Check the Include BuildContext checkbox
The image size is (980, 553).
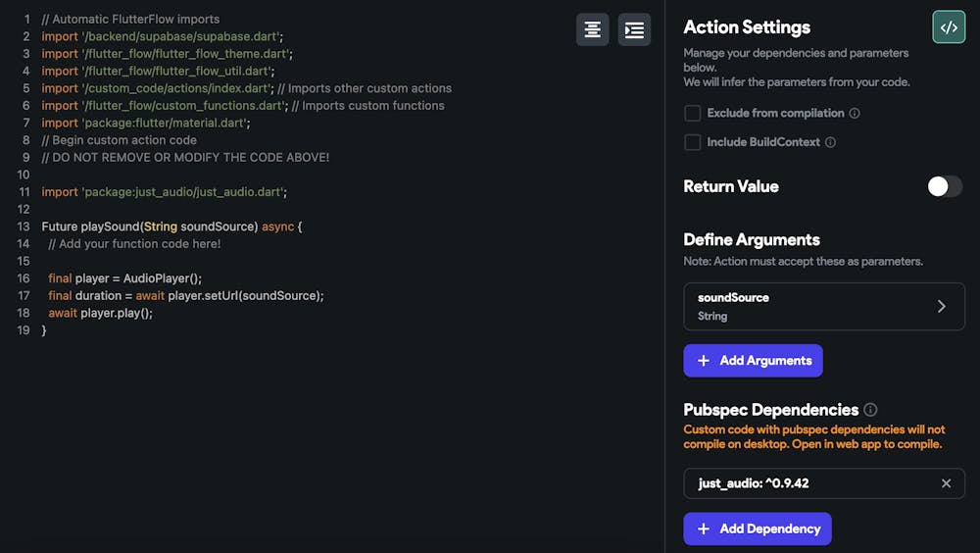point(693,142)
